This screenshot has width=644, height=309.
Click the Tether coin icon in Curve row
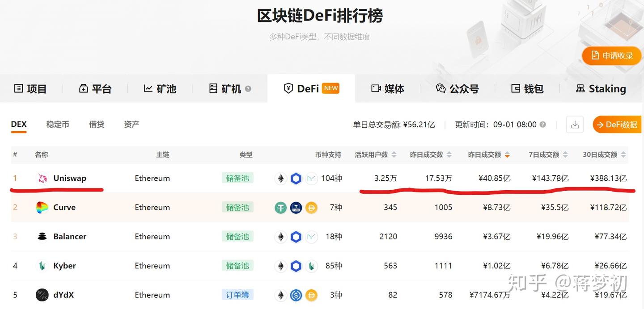280,207
